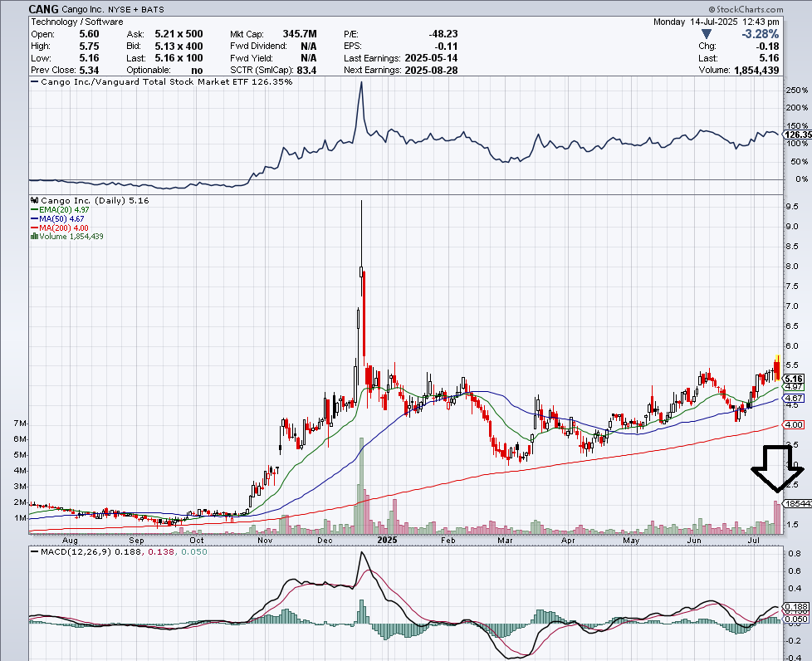Click the date 'Monday 14-Jul-2025 12:43 pm'
This screenshot has height=661, width=812.
(x=717, y=22)
